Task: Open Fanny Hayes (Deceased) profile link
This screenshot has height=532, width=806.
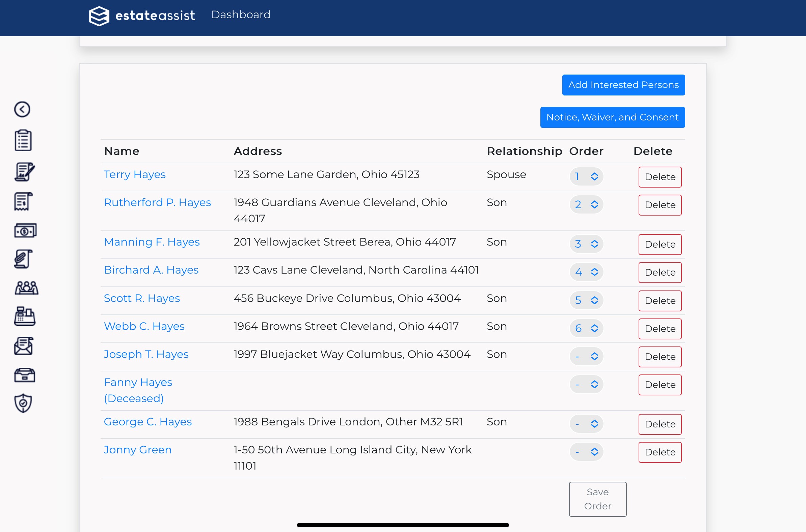Action: pos(138,390)
